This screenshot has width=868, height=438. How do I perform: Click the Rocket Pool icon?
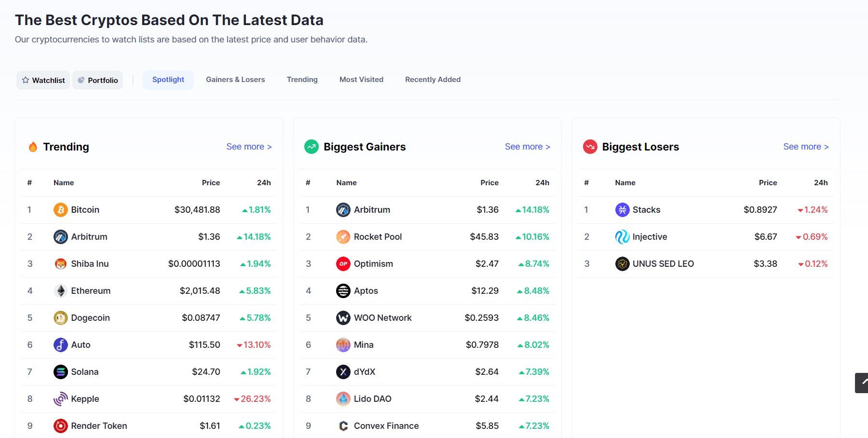click(343, 237)
